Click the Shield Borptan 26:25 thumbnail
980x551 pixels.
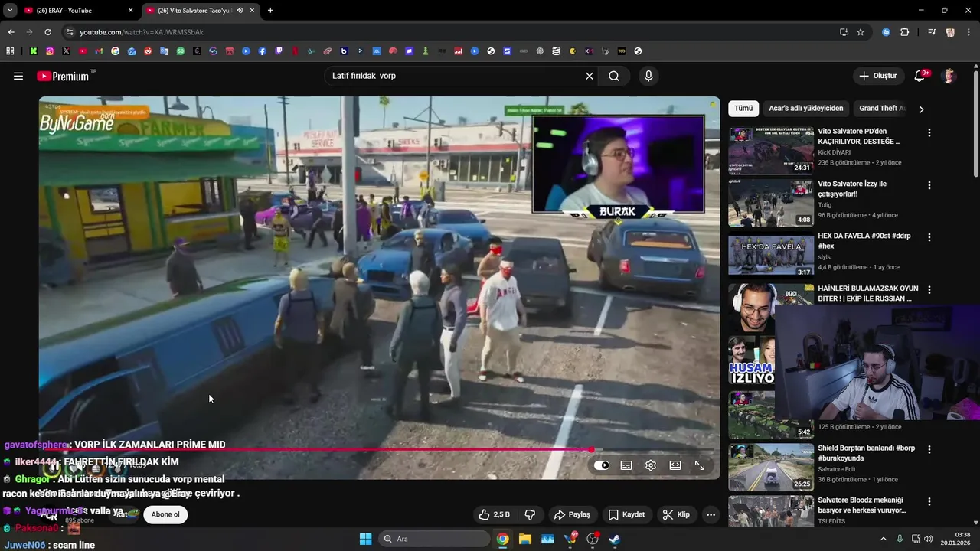[771, 467]
